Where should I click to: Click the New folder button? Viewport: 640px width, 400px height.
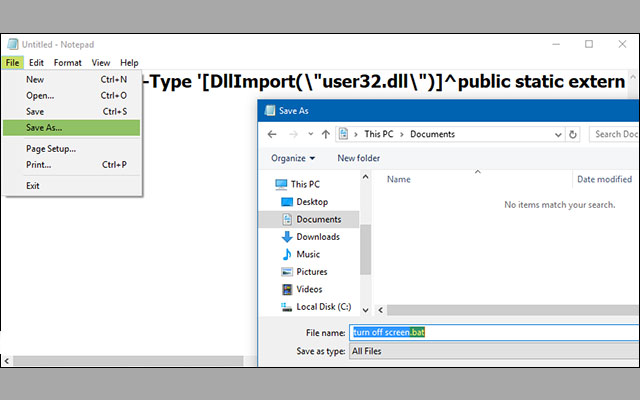(x=358, y=158)
